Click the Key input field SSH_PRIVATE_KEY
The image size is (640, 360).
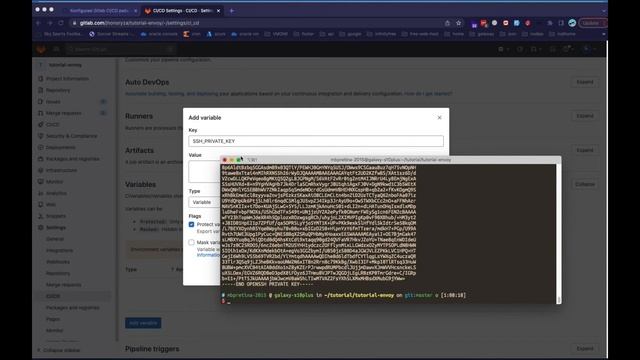(316, 141)
